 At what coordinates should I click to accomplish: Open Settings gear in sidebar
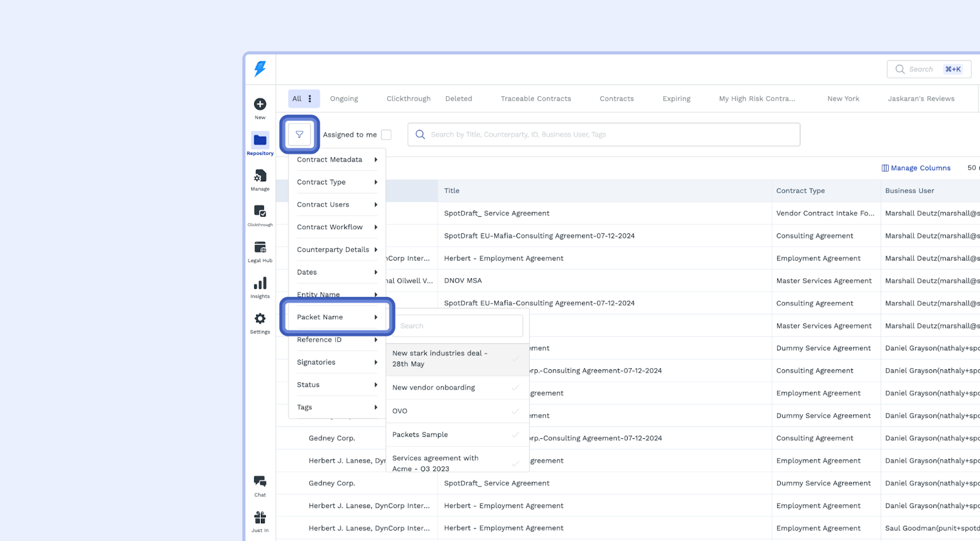click(260, 319)
